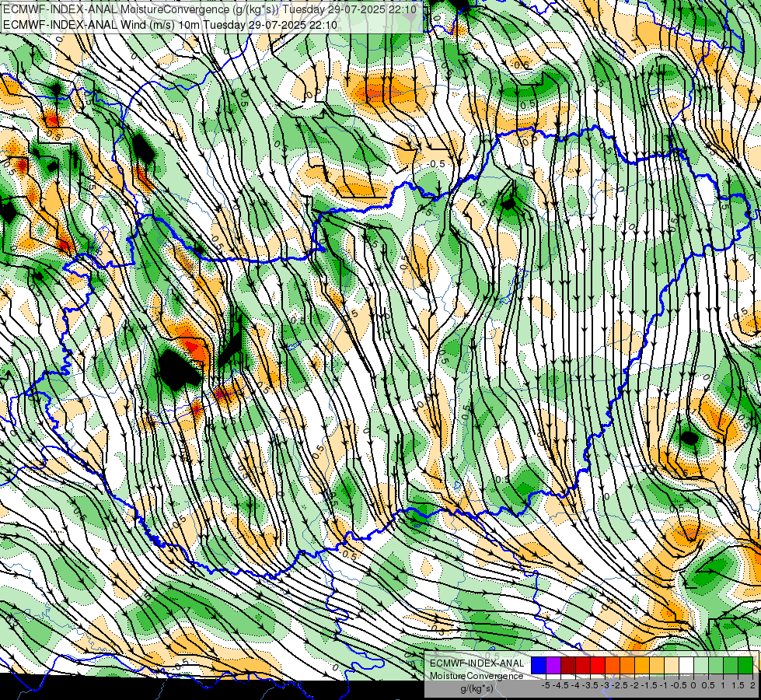Click the '2' legend tick label
The width and height of the screenshot is (761, 700).
(752, 685)
